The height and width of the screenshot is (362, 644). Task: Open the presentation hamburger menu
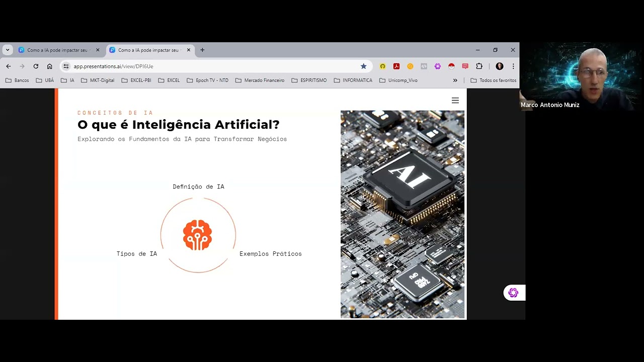pyautogui.click(x=455, y=101)
